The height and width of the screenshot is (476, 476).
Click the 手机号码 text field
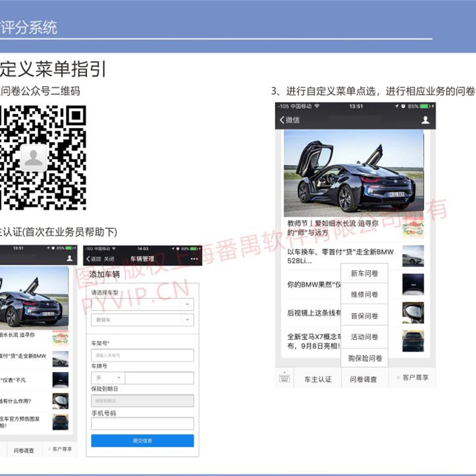click(x=142, y=424)
